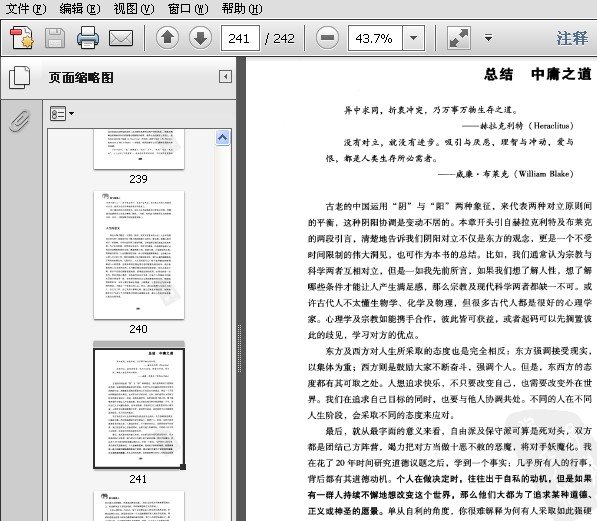Open the 编辑 (Edit) menu
597x521 pixels.
(x=80, y=8)
